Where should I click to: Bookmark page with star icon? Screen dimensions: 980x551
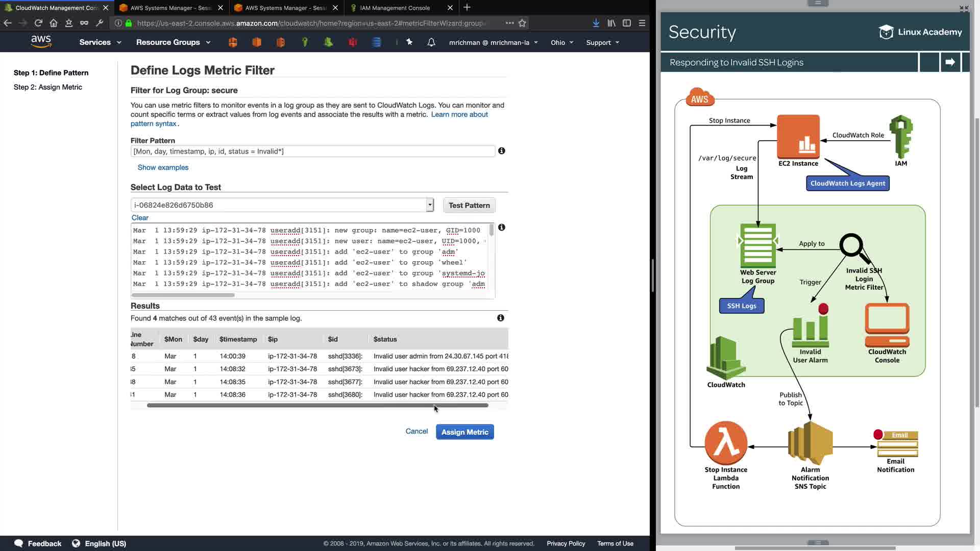click(522, 23)
